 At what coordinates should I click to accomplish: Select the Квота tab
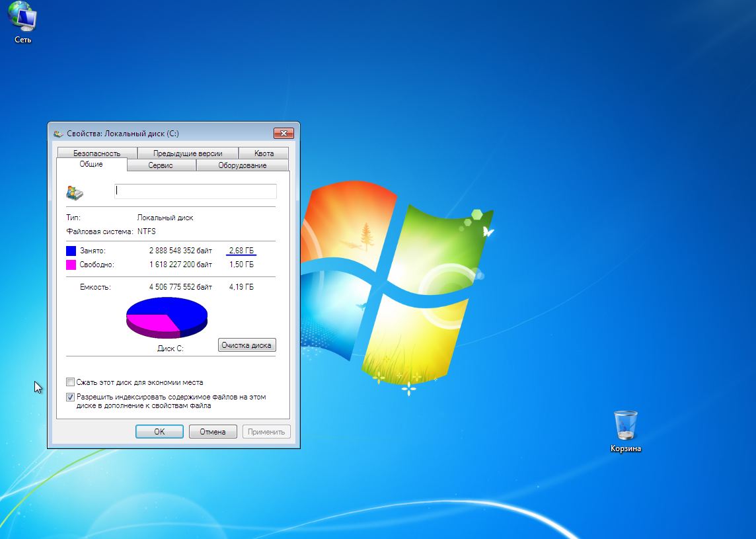(x=264, y=153)
